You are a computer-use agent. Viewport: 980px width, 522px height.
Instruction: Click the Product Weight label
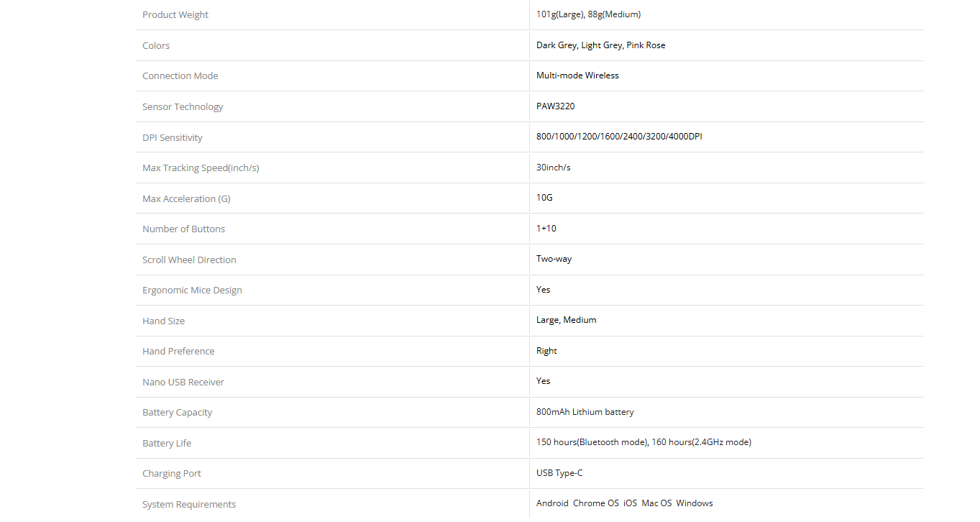(175, 15)
